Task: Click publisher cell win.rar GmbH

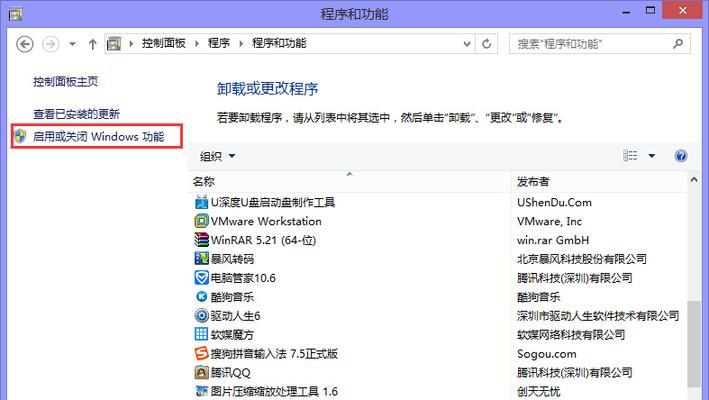Action: coord(553,240)
